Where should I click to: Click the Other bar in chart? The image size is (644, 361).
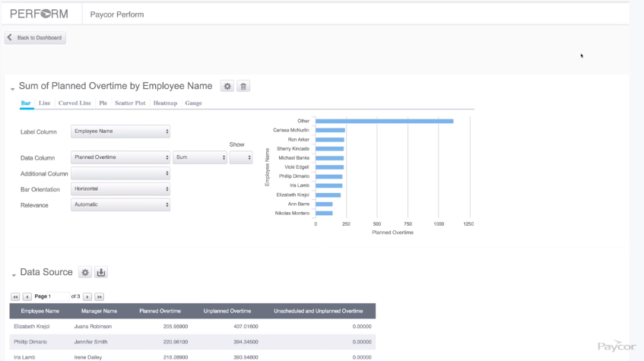point(384,121)
